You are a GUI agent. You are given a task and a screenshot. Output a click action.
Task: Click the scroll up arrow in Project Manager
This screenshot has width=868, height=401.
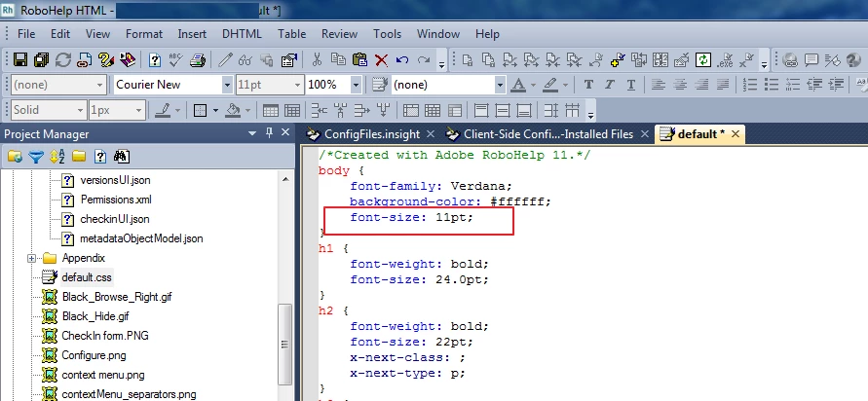(x=285, y=179)
